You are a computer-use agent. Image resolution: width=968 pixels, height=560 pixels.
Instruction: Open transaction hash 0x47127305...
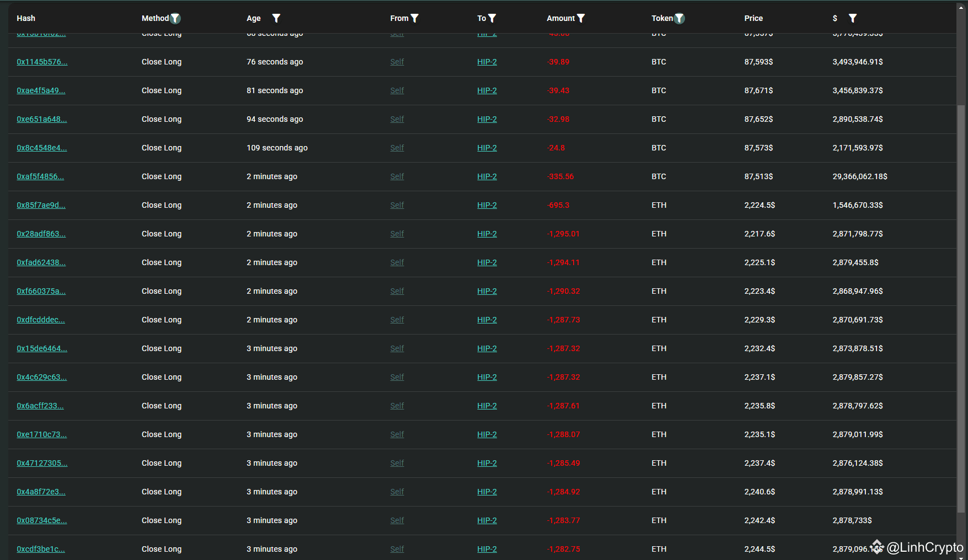point(42,463)
